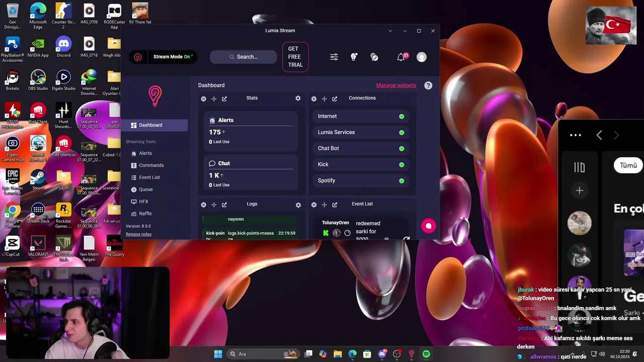Toggle Stream Mode On switch
Screen dimensions: 644x362
[173, 57]
